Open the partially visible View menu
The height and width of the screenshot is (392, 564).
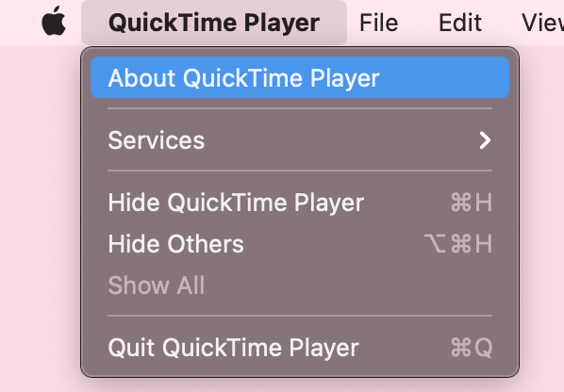(542, 23)
